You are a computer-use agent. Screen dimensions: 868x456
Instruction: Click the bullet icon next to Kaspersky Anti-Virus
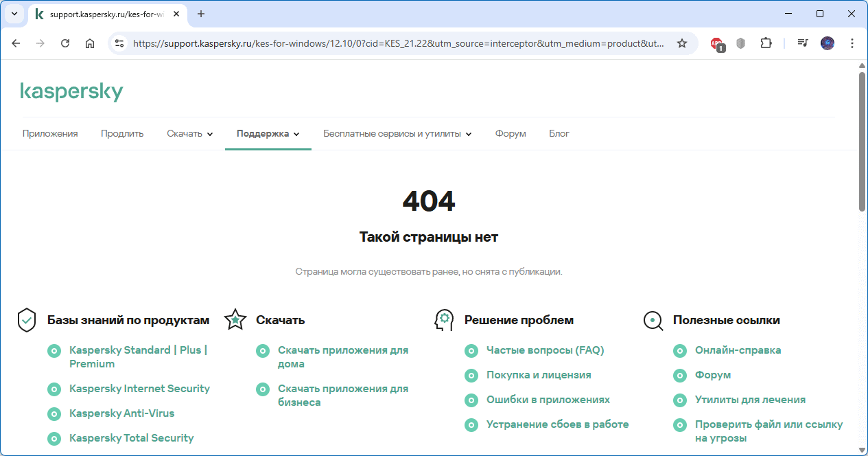pyautogui.click(x=54, y=414)
